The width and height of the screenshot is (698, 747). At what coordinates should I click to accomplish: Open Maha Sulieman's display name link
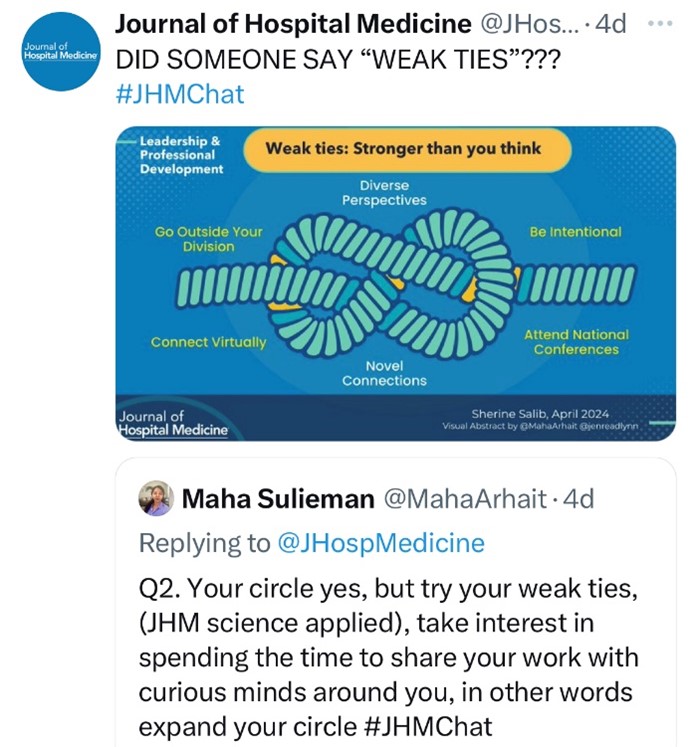[x=277, y=498]
